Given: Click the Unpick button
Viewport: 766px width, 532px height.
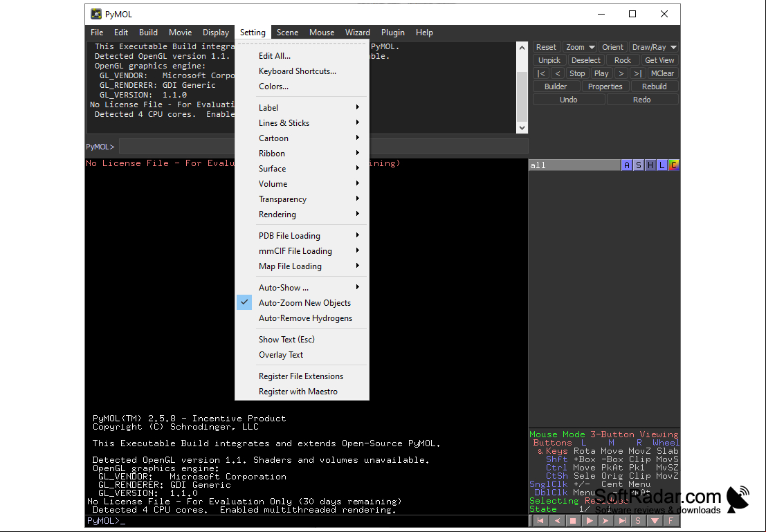Looking at the screenshot, I should 549,60.
